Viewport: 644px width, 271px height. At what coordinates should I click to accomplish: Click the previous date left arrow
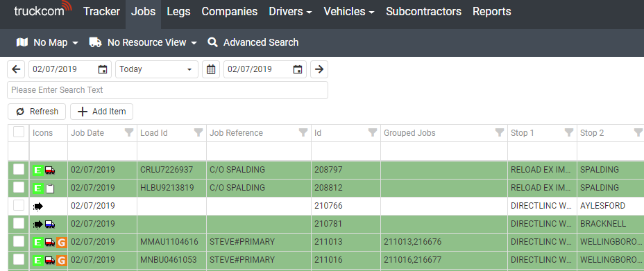tap(16, 69)
